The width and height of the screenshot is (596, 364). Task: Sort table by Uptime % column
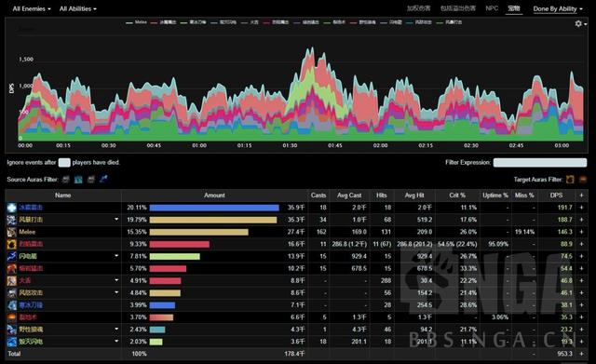point(495,195)
